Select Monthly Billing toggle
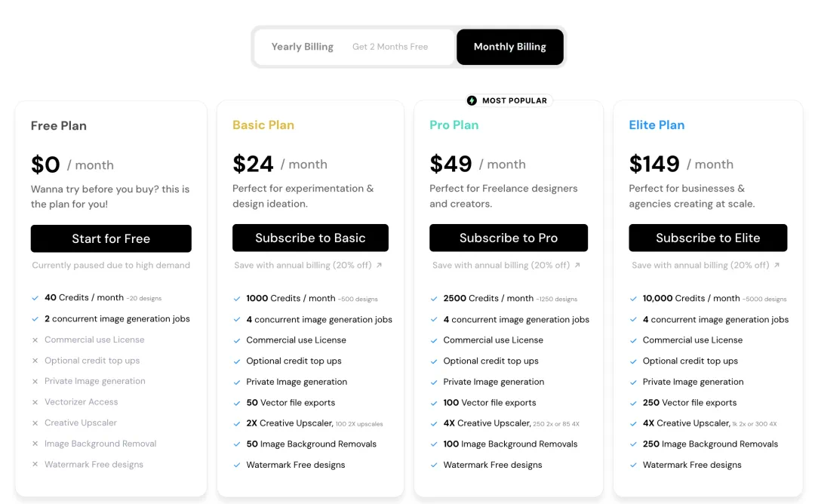This screenshot has height=504, width=815. 509,47
